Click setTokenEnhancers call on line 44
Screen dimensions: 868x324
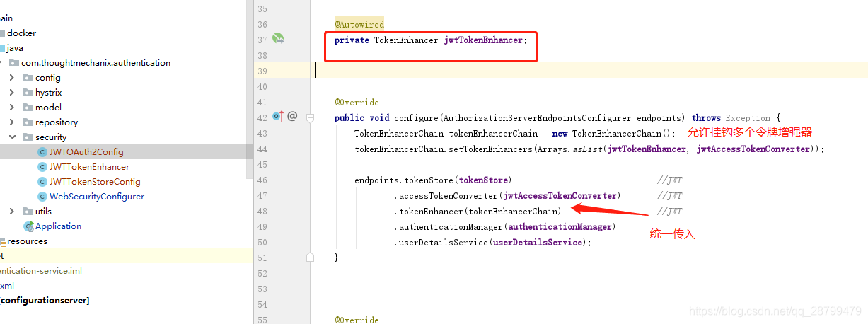pos(489,149)
